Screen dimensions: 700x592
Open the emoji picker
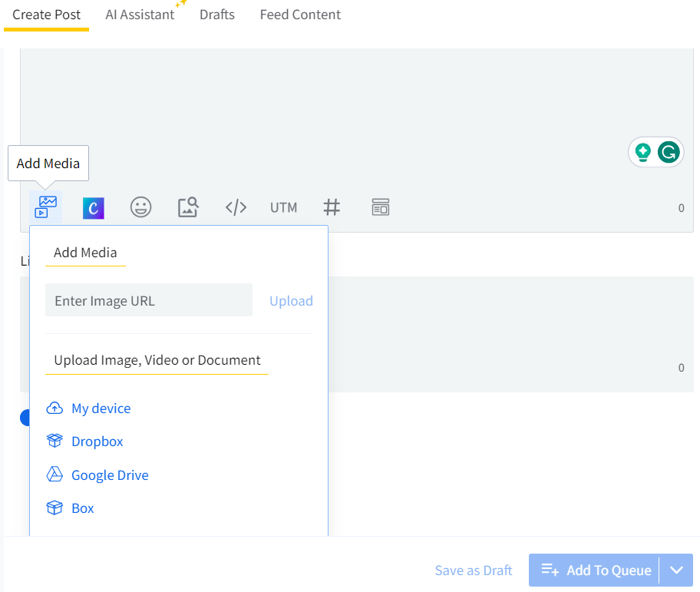pyautogui.click(x=140, y=207)
